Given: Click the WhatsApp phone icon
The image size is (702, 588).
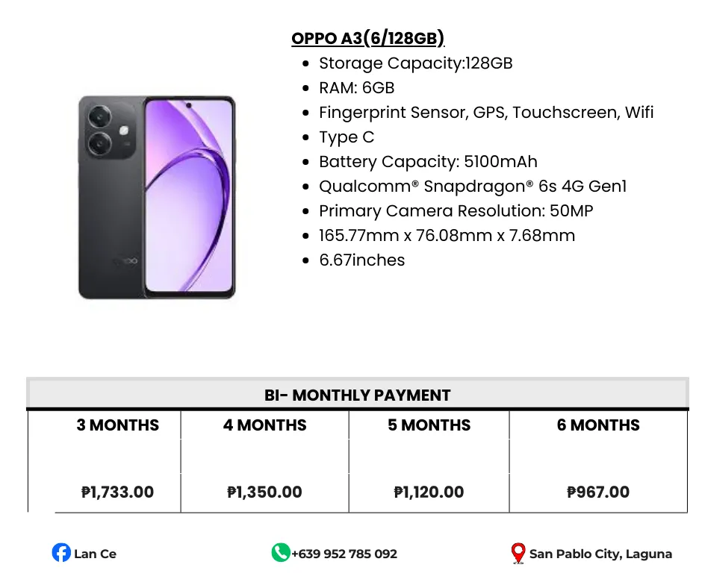Looking at the screenshot, I should pyautogui.click(x=280, y=553).
